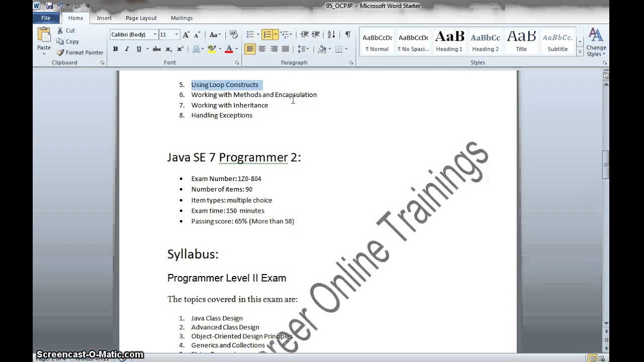
Task: Open the Font dialog launcher
Action: [x=237, y=63]
